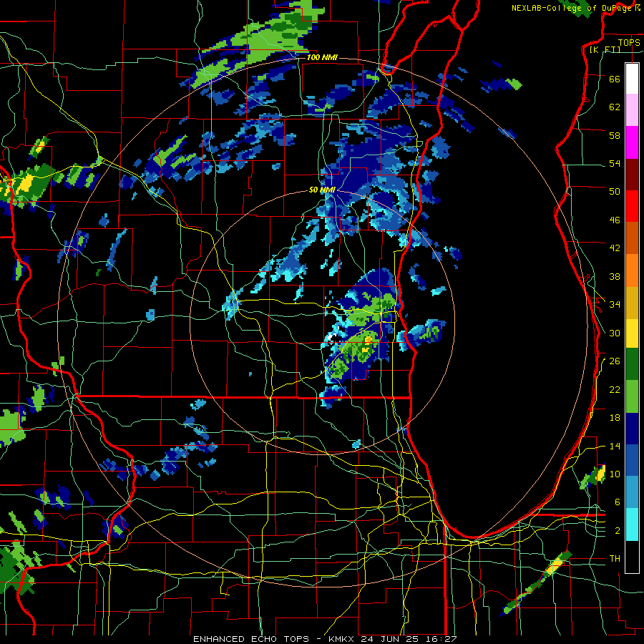
Task: Choose the dark orange legend band
Action: (x=632, y=238)
